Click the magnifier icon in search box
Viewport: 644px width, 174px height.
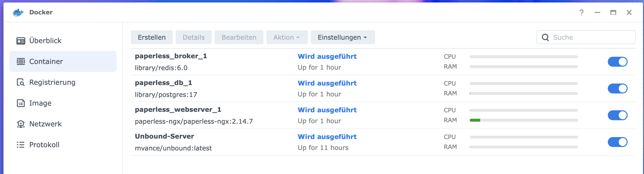coord(545,37)
